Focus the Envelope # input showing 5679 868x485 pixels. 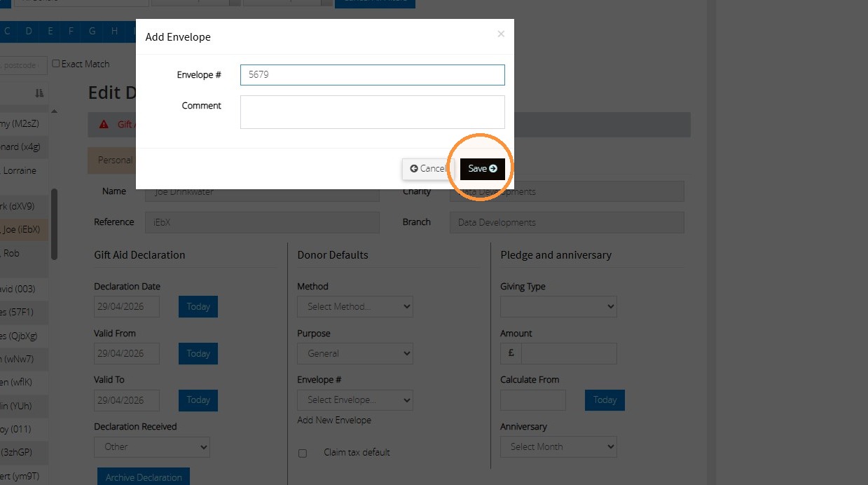point(372,75)
